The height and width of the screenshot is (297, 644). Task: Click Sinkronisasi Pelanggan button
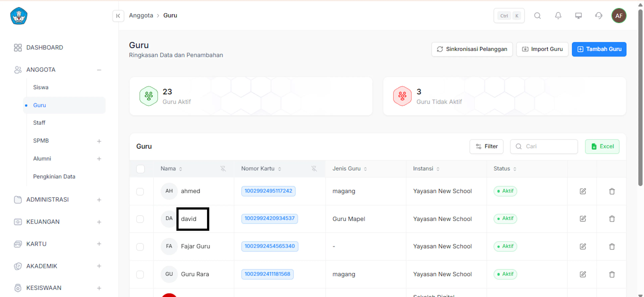[x=472, y=49]
